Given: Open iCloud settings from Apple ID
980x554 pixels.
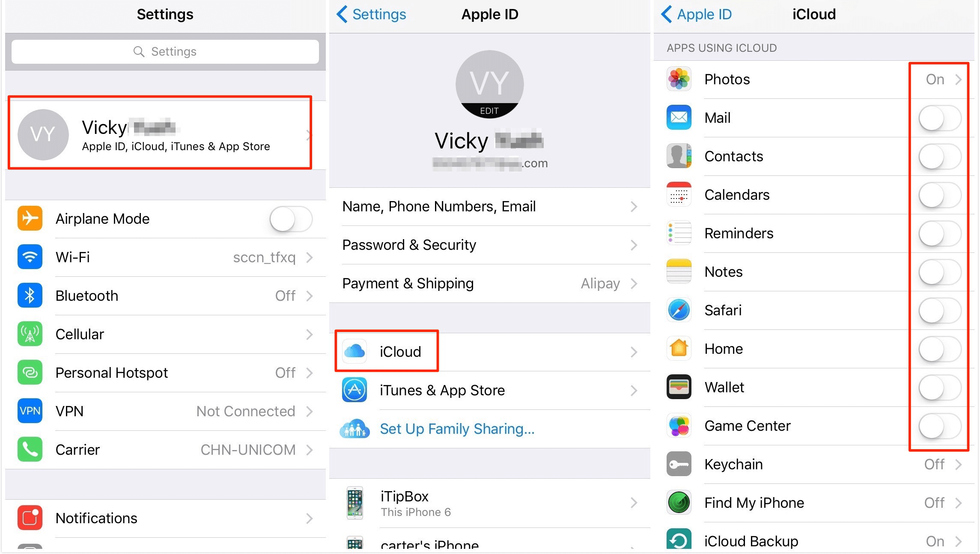Looking at the screenshot, I should click(x=489, y=352).
